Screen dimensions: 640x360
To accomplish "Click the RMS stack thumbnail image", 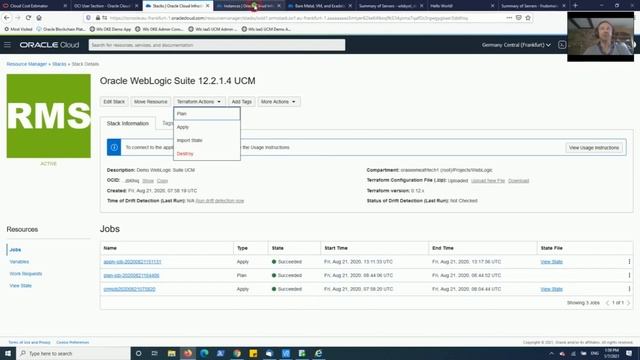I will 49,116.
